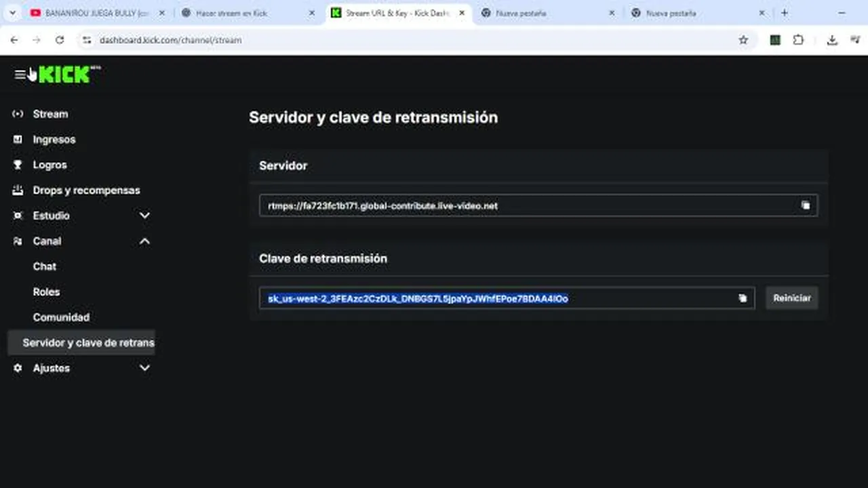Screen dimensions: 868x488
Task: Click the stream key field
Action: coord(507,298)
